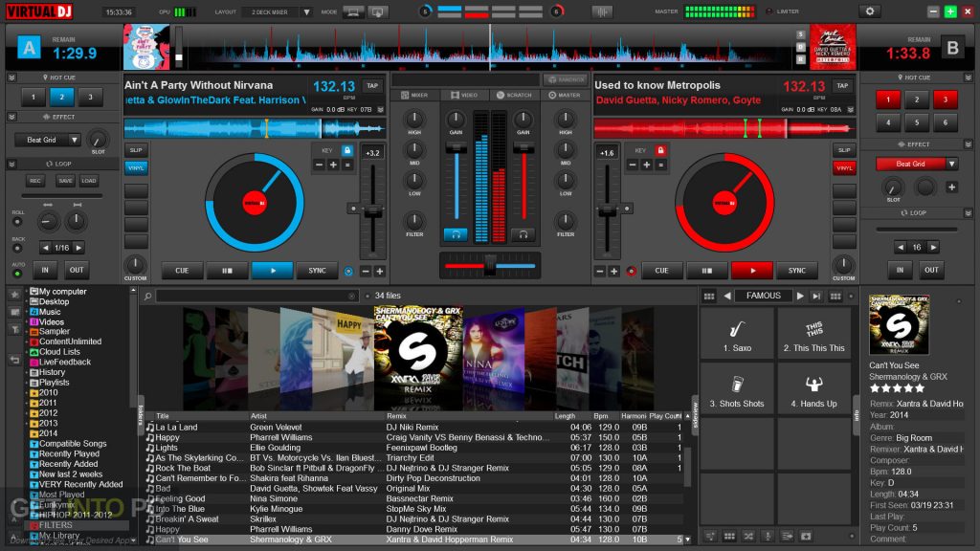The image size is (980, 551).
Task: Toggle deck B SLIP mode
Action: 844,150
